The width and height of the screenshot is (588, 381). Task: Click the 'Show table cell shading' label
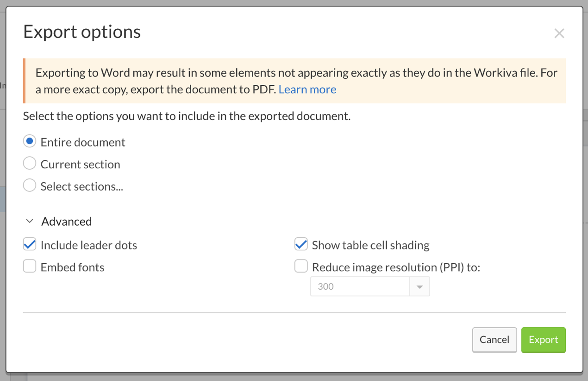(x=370, y=245)
